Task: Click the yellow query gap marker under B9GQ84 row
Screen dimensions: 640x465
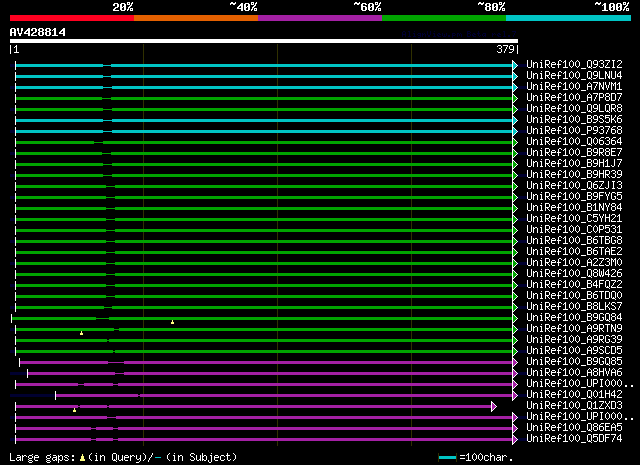Action: tap(173, 322)
